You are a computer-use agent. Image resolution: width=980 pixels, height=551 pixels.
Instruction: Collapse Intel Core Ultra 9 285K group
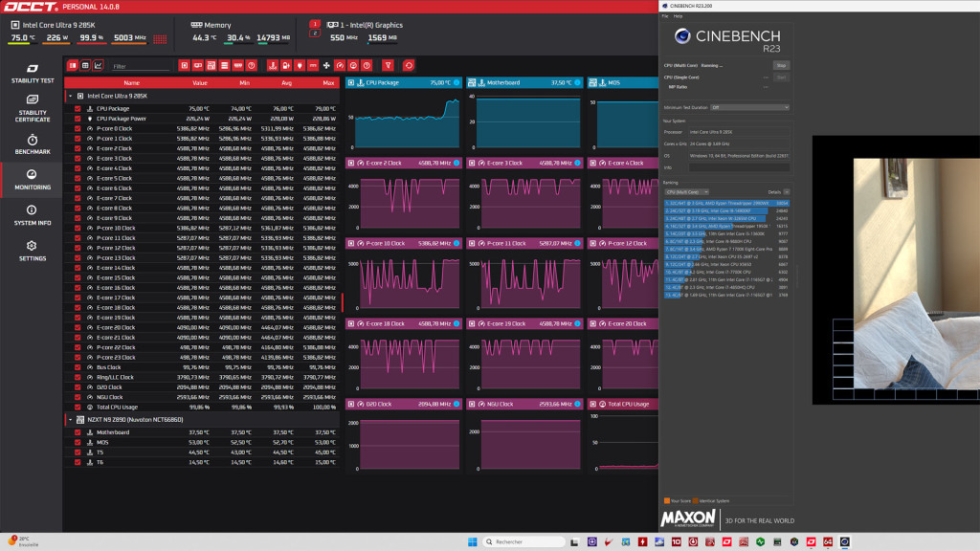[70, 97]
